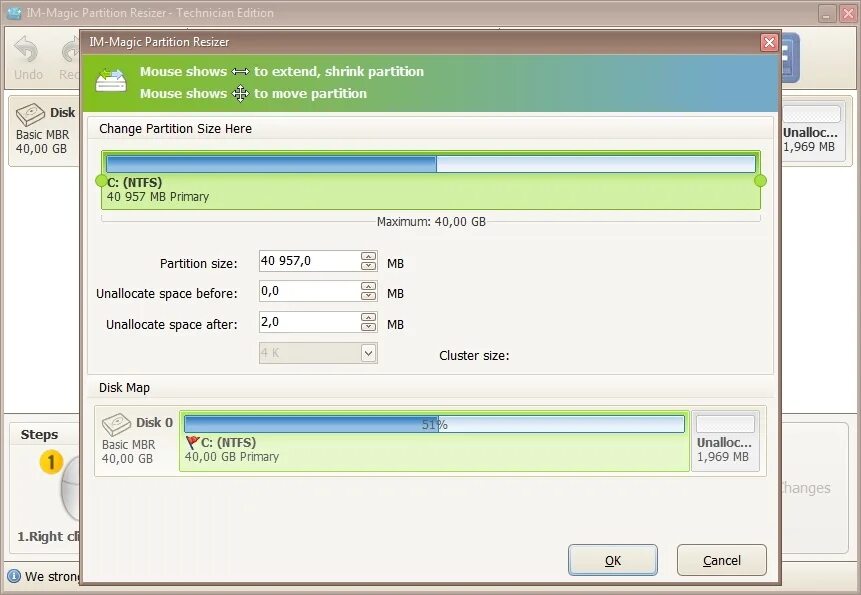Viewport: 861px width, 595px height.
Task: Click the Unallocate space after field
Action: tap(310, 322)
